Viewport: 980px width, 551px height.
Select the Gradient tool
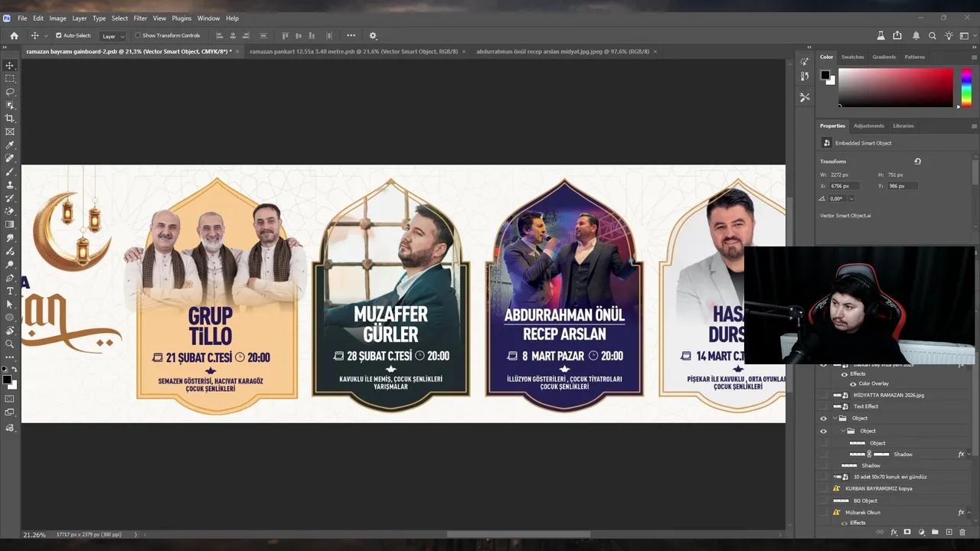pos(10,224)
